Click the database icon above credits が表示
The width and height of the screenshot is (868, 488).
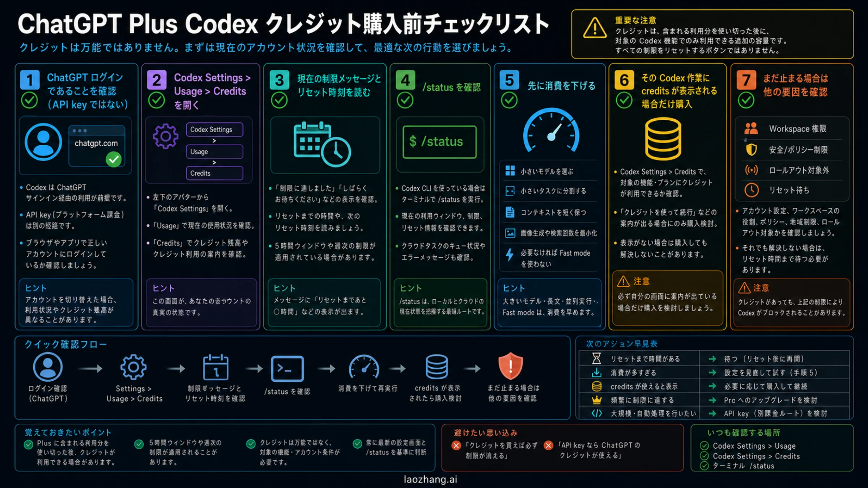pyautogui.click(x=437, y=367)
